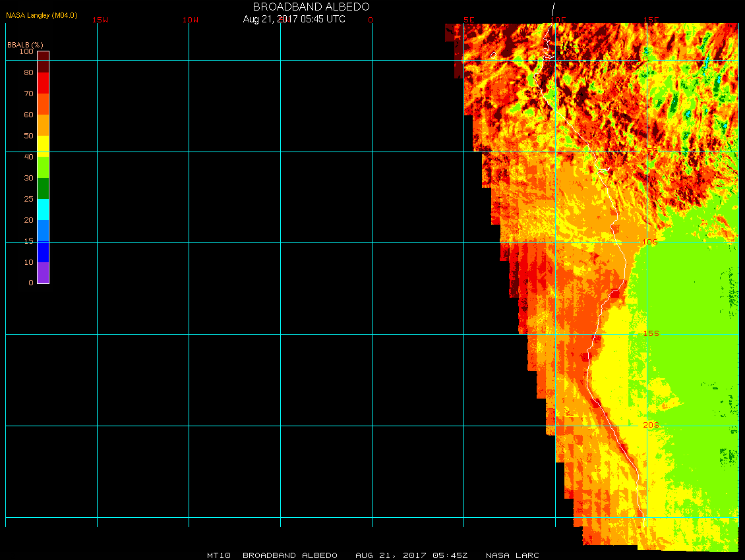This screenshot has height=560, width=745.
Task: Click the BROADBAND ALBEDO title at the top
Action: (311, 7)
